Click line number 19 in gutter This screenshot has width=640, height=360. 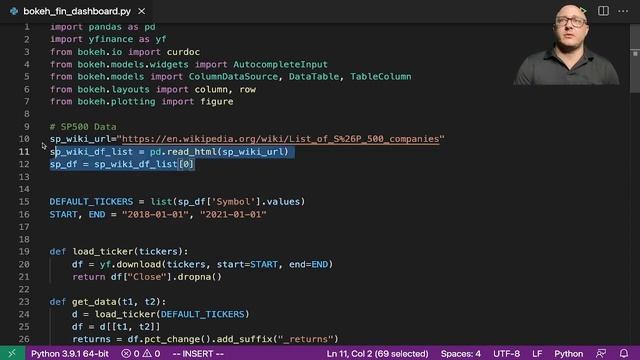(24, 252)
